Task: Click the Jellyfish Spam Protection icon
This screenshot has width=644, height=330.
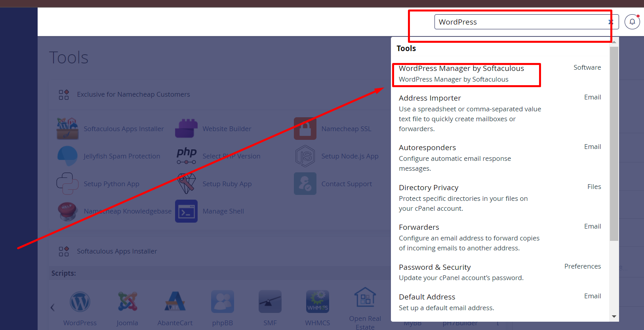Action: point(67,156)
